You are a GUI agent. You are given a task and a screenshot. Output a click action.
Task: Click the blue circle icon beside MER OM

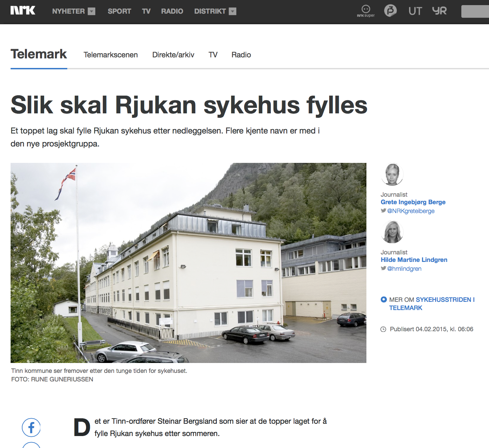click(x=384, y=299)
